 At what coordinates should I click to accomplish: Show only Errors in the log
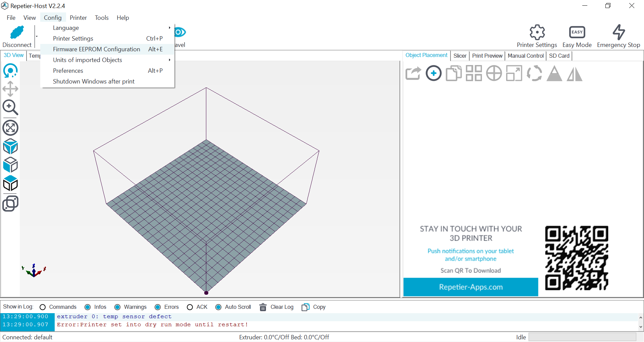pos(158,307)
